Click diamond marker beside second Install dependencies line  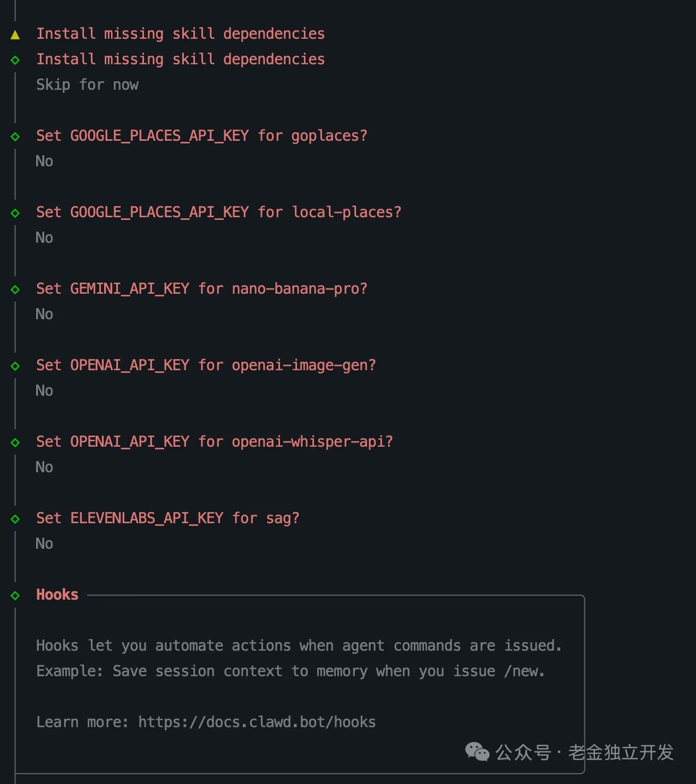pyautogui.click(x=15, y=60)
